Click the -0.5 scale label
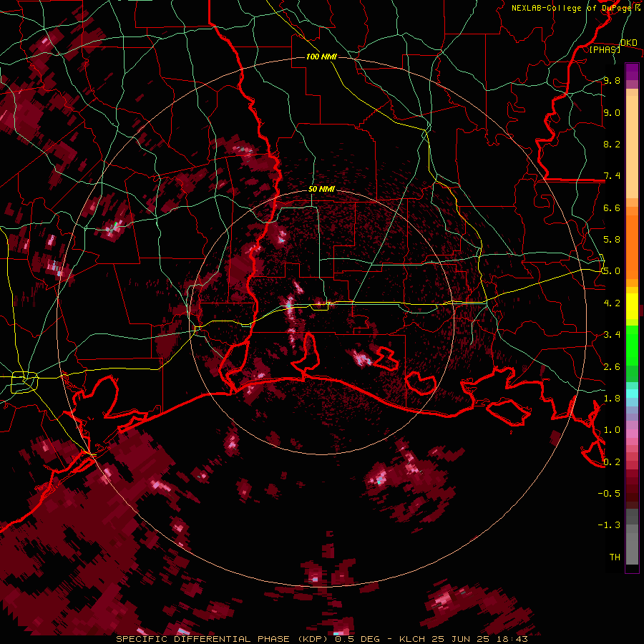 (x=609, y=494)
